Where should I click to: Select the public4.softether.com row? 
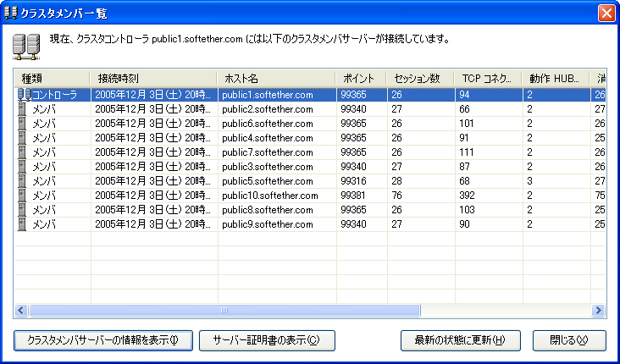click(310, 138)
